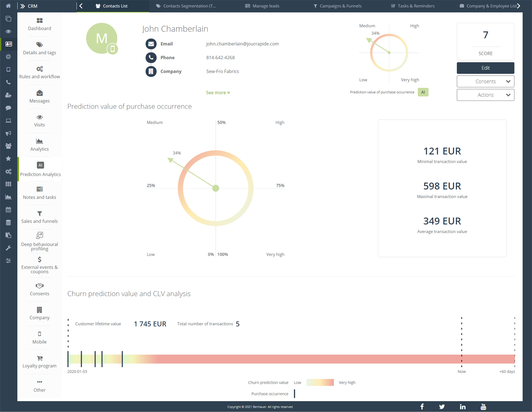Click the phone icon beside Phone
Viewport: 532px width, 412px height.
[151, 57]
